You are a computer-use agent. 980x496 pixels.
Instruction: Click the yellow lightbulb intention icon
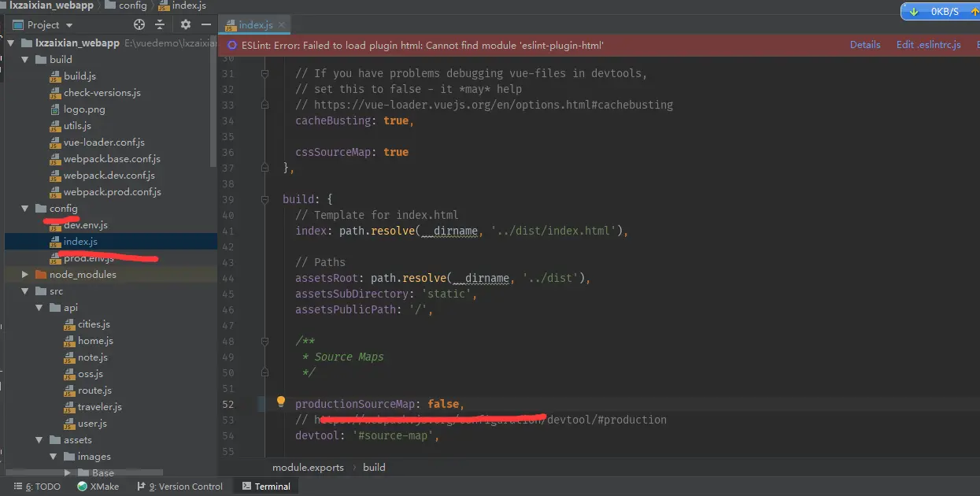click(x=280, y=402)
